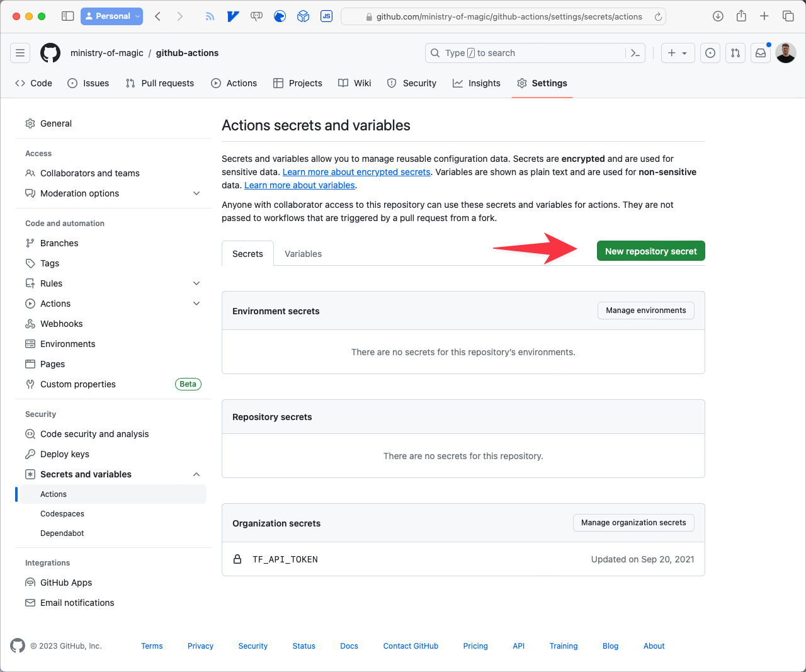
Task: Open the Actions repository tab
Action: (234, 83)
